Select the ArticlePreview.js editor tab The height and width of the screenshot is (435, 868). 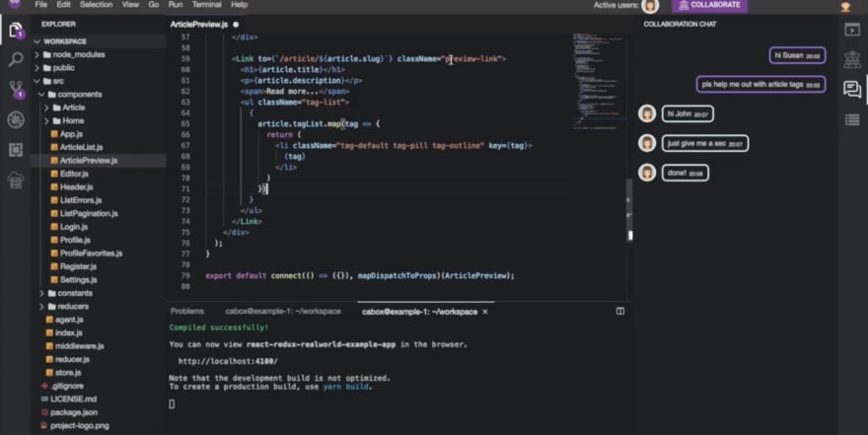(x=198, y=25)
